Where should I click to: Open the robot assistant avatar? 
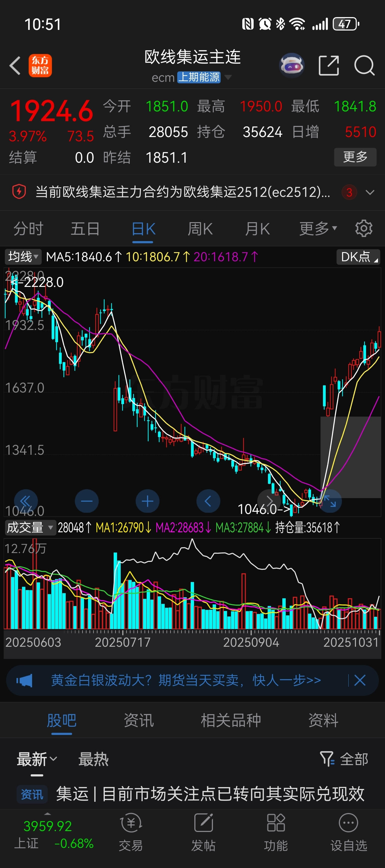292,65
